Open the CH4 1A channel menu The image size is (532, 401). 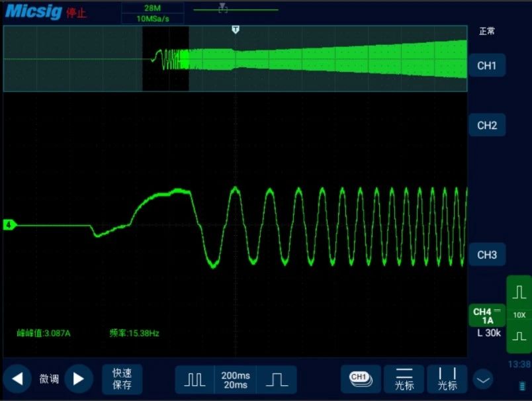(x=487, y=316)
